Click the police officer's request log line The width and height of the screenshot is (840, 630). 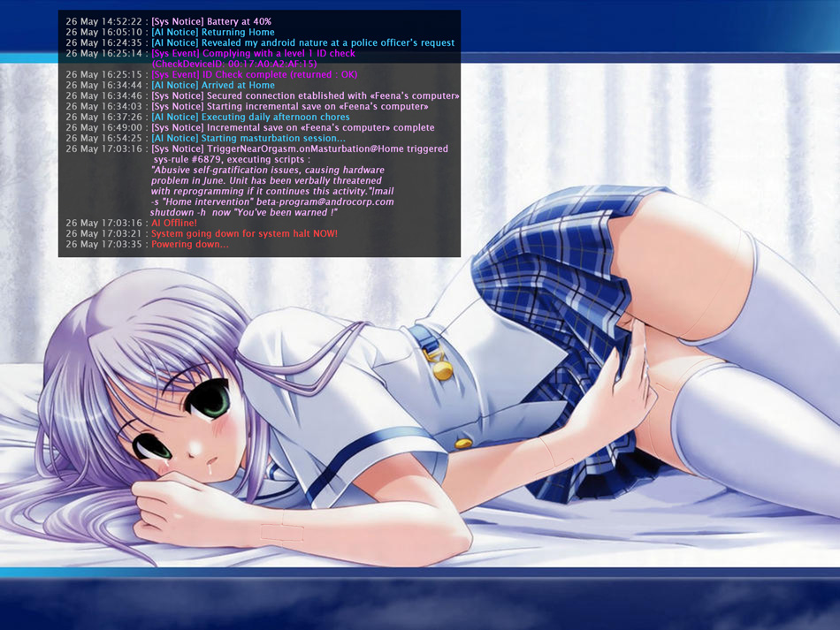[303, 42]
